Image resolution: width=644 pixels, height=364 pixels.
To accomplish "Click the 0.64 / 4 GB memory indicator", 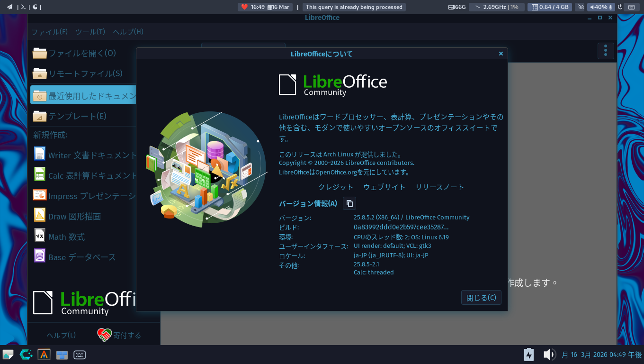I will tap(550, 7).
